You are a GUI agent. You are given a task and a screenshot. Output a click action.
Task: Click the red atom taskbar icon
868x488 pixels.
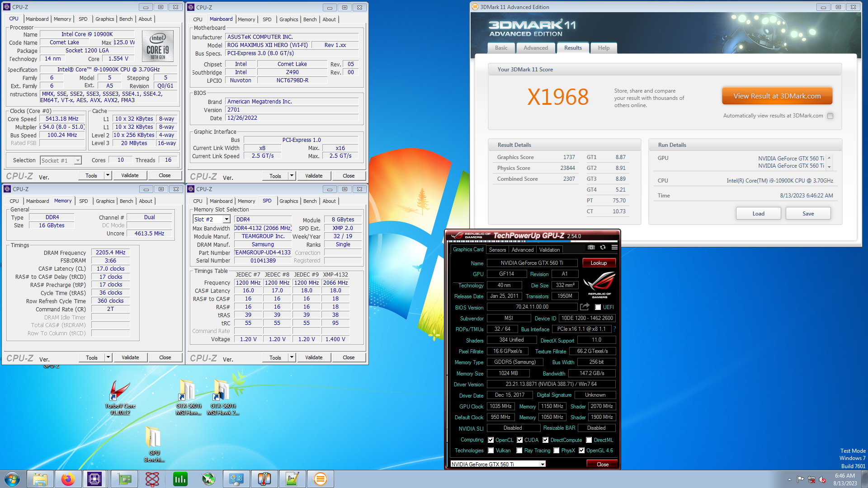[x=152, y=479]
